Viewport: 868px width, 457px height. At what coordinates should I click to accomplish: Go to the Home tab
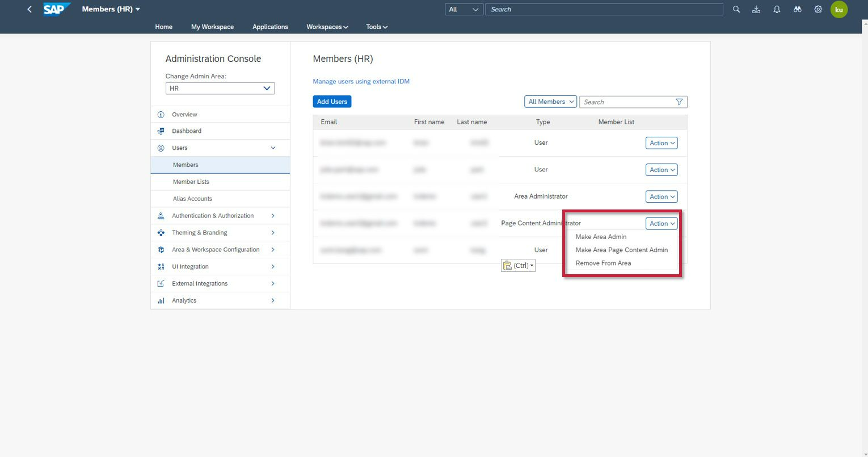tap(164, 27)
